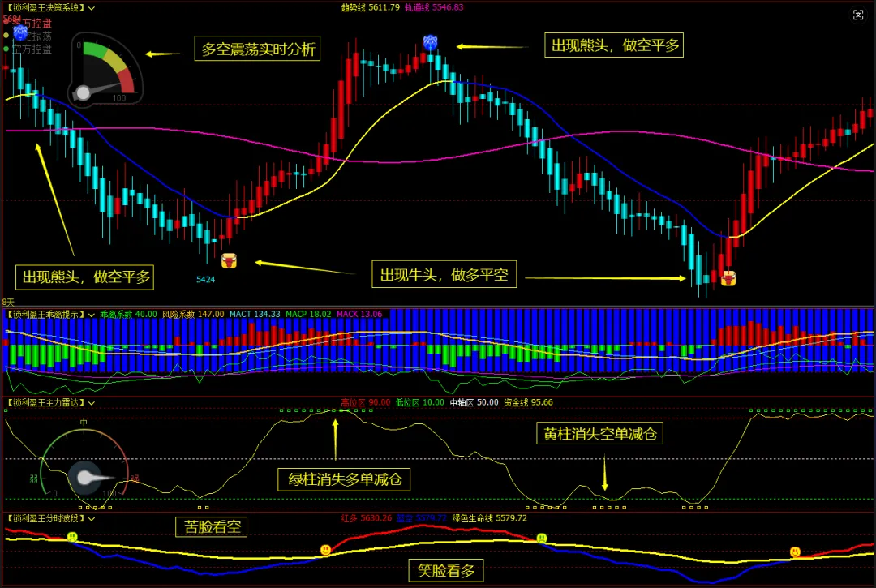Image resolution: width=876 pixels, height=588 pixels.
Task: Open the 锁利盈王乖离提示 indicator dropdown
Action: [x=92, y=315]
